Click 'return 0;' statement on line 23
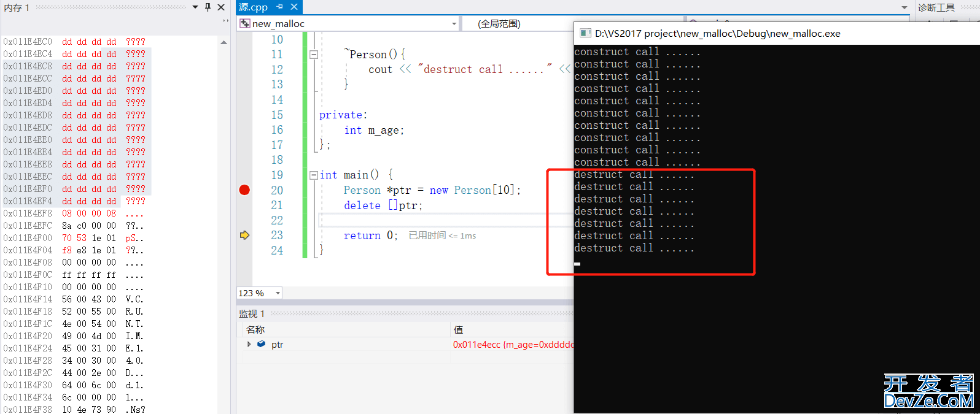 click(x=371, y=236)
